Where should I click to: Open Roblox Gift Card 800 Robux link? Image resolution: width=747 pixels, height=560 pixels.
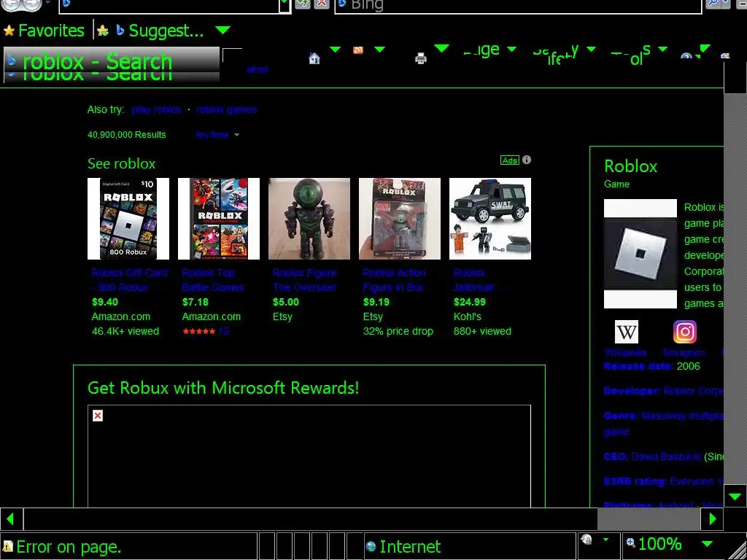tap(130, 280)
